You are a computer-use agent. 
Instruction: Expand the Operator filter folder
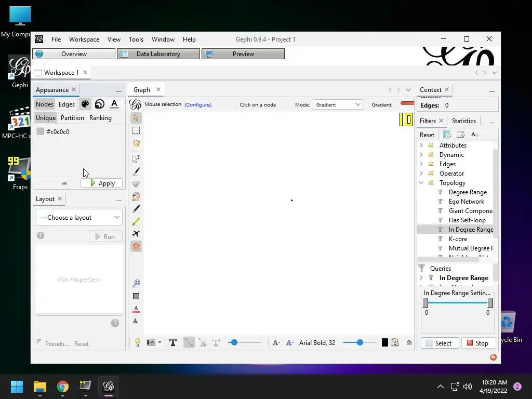click(421, 174)
